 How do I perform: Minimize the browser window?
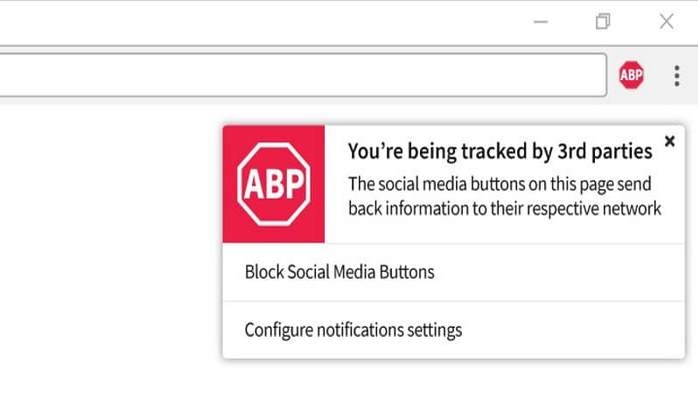point(541,22)
